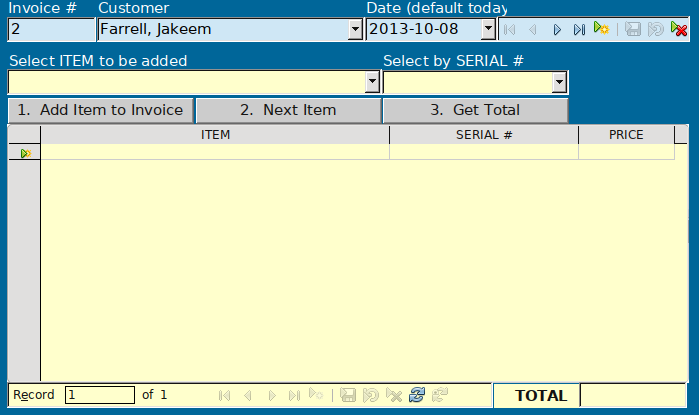Viewport: 699px width, 415px height.
Task: Jump to last record in top navigation bar
Action: pyautogui.click(x=579, y=30)
